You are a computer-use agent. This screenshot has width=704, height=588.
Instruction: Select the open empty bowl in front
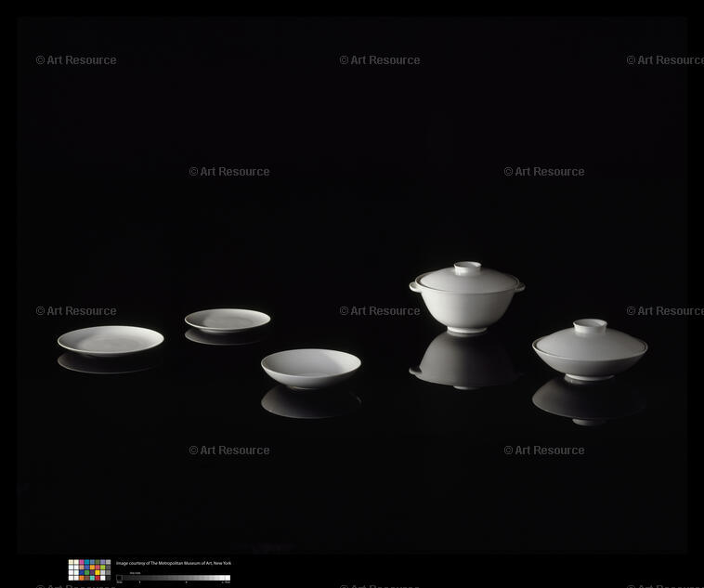[x=311, y=369]
